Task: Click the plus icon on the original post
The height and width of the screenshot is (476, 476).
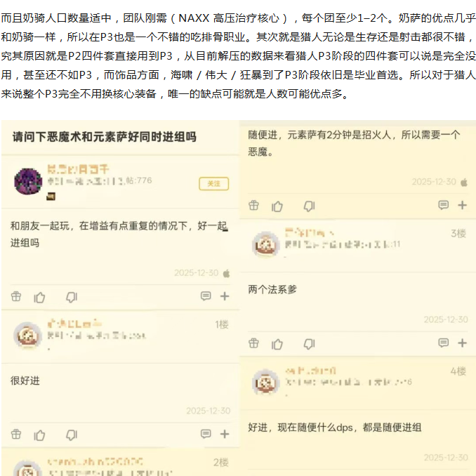Action: (x=225, y=296)
